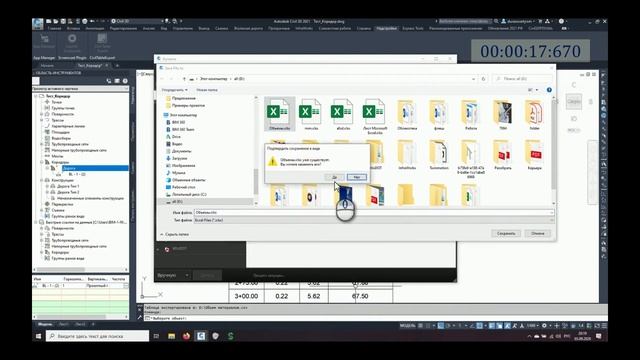
Task: Select Docs in navigation pane
Action: 173,137
